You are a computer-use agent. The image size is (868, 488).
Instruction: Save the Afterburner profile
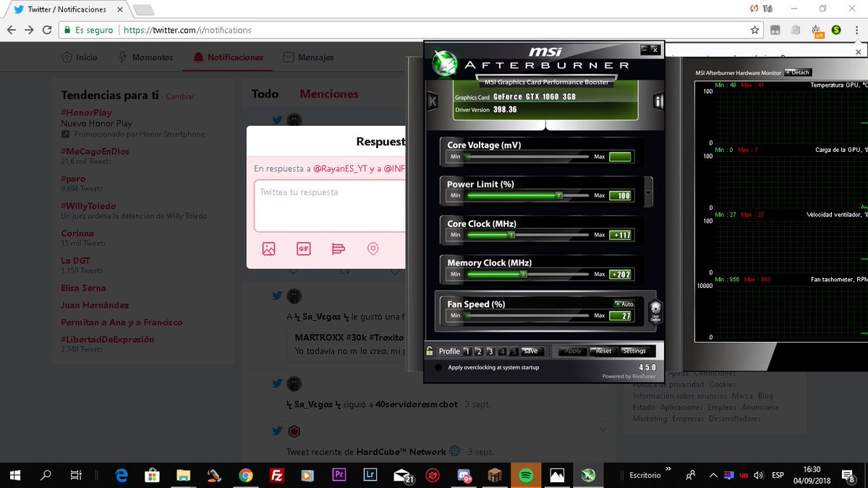[531, 351]
